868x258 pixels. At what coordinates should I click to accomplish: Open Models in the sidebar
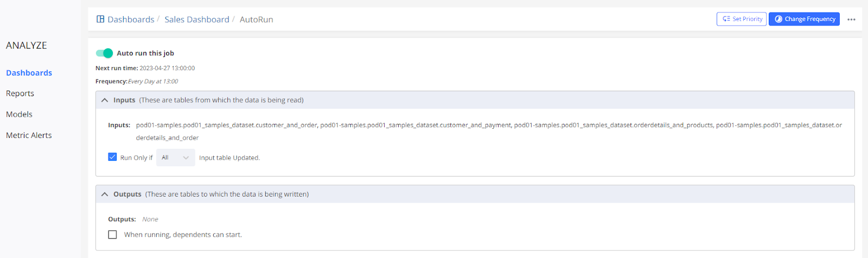19,114
